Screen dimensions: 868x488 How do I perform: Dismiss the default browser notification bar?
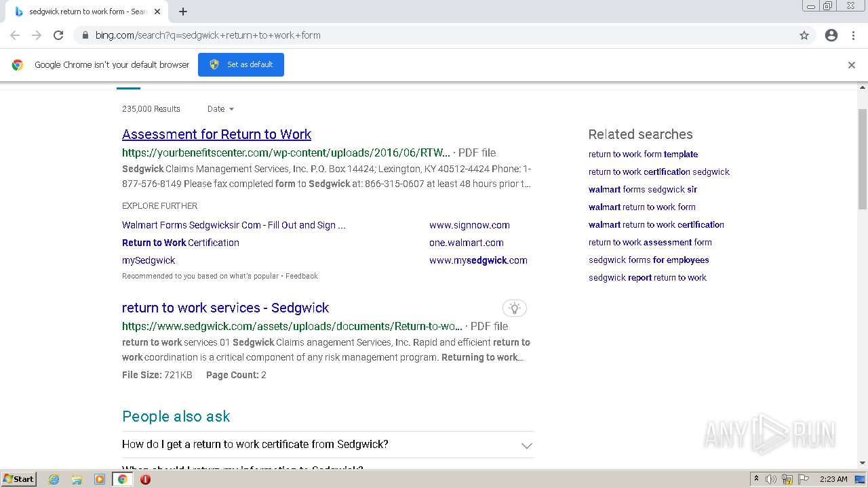(x=852, y=65)
